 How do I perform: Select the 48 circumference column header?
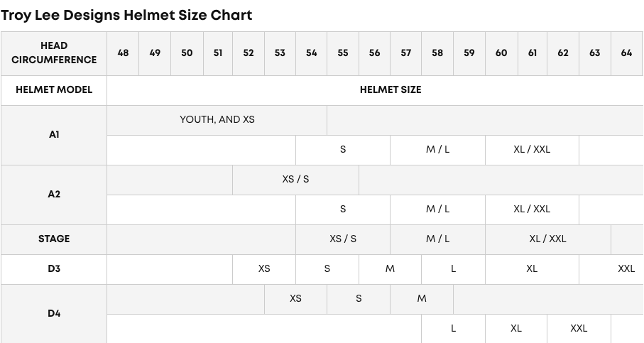tap(123, 53)
